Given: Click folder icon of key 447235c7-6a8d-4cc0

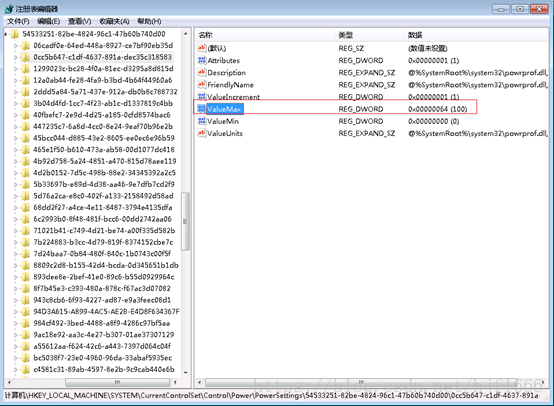Looking at the screenshot, I should pos(25,126).
